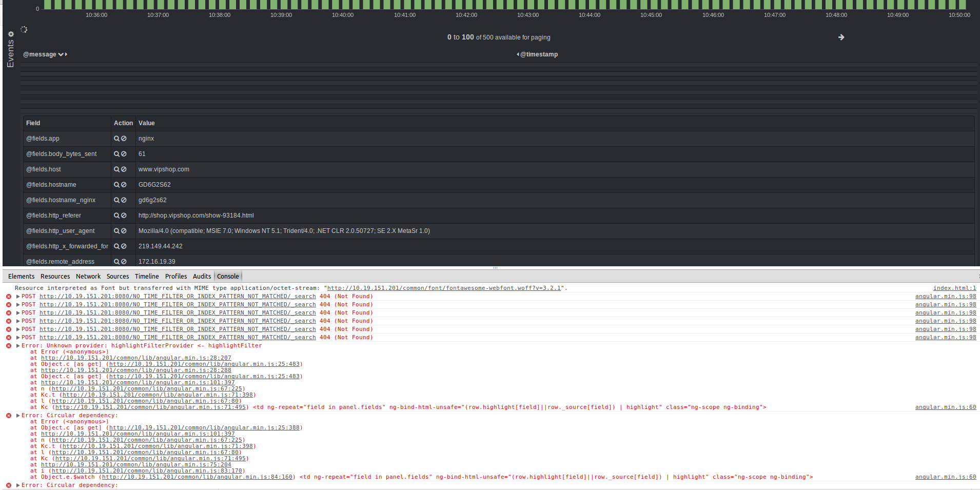Click histogram time label 10:36:00
Viewport: 980px width, 490px height.
coord(96,15)
